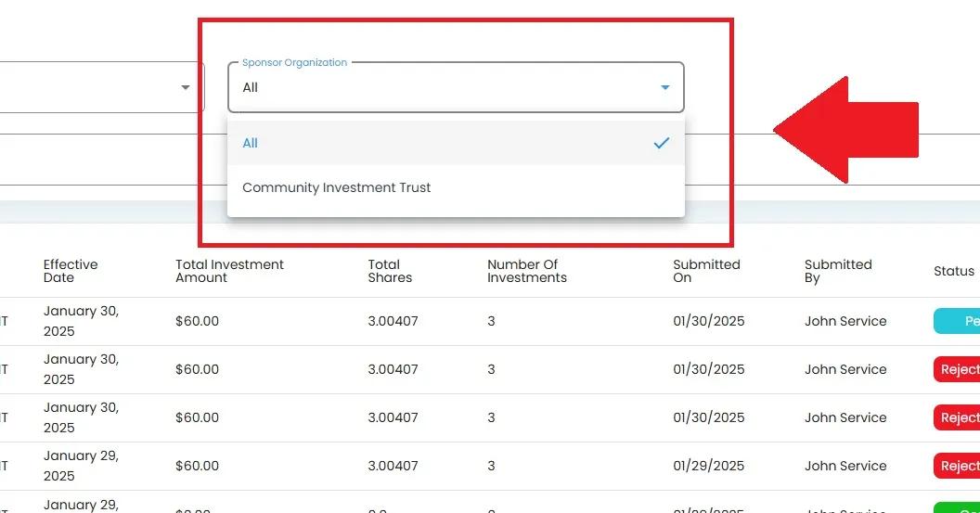Click the Rejected status badge in third row
Image resolution: width=980 pixels, height=513 pixels.
[x=958, y=417]
